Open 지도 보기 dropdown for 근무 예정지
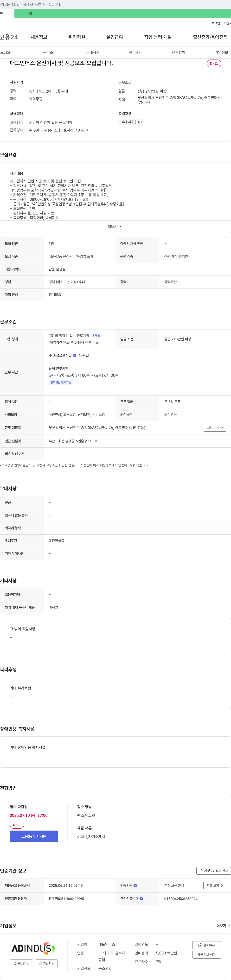The width and height of the screenshot is (231, 980). pyautogui.click(x=215, y=428)
